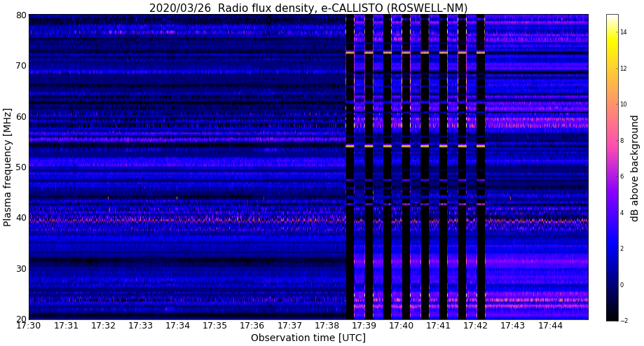644x346 pixels.
Task: Select the 17:43 time tick label
Action: [x=514, y=326]
